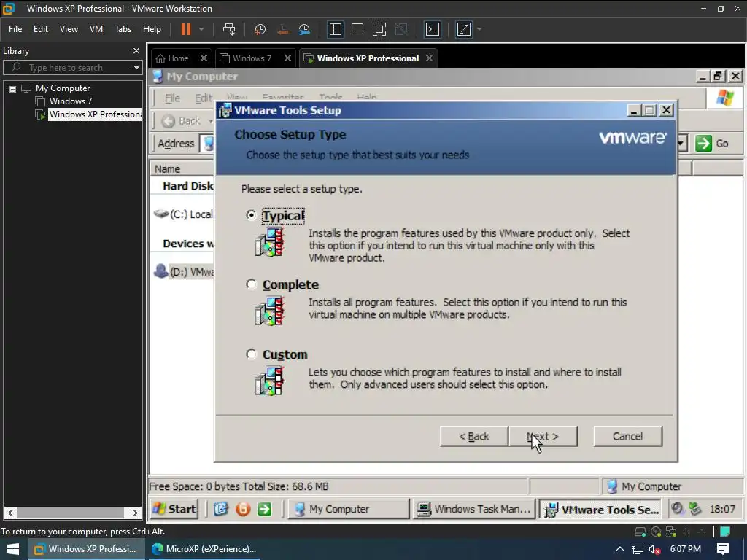Click orange quick launch icon in XP
The height and width of the screenshot is (560, 747).
point(243,509)
